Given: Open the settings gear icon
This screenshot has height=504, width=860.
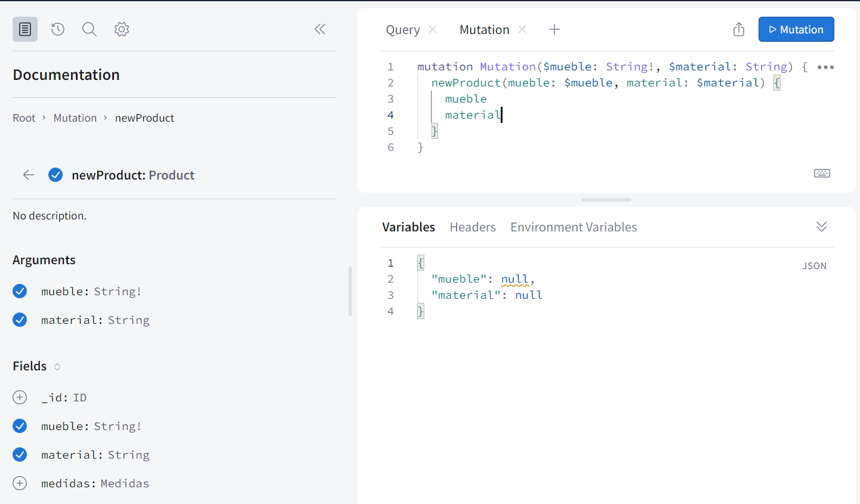Looking at the screenshot, I should click(122, 29).
